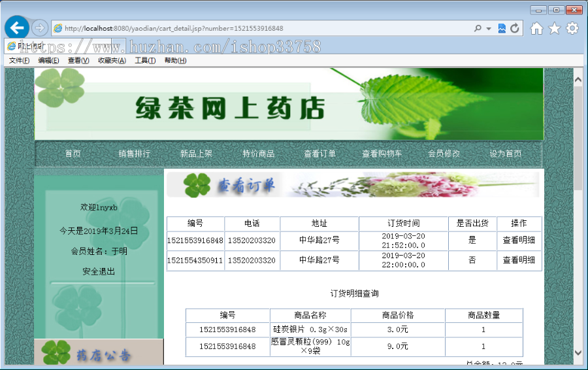Image resolution: width=588 pixels, height=370 pixels.
Task: Open the address bar dropdown arrow
Action: pyautogui.click(x=489, y=29)
